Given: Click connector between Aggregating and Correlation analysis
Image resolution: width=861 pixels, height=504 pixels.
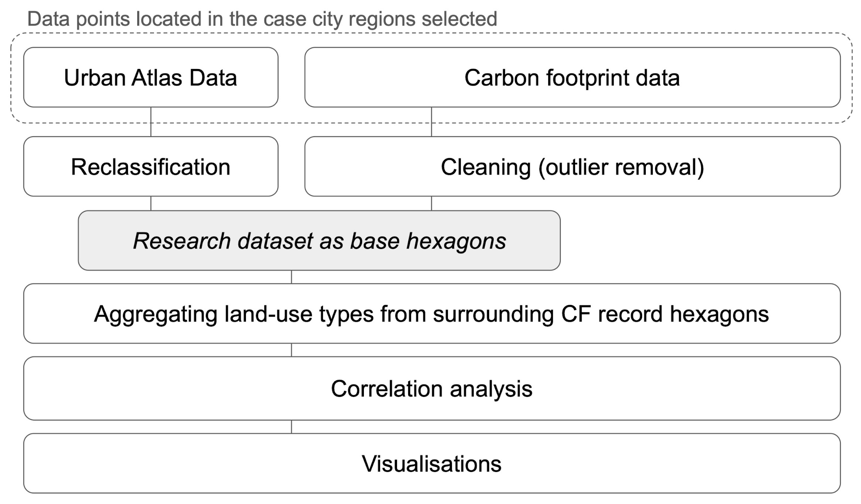Looking at the screenshot, I should (291, 350).
